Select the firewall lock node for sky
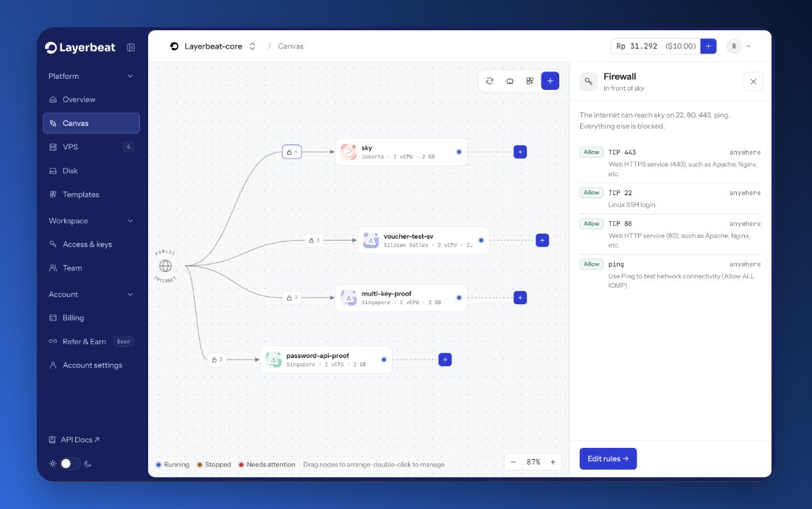The width and height of the screenshot is (812, 509). point(292,152)
